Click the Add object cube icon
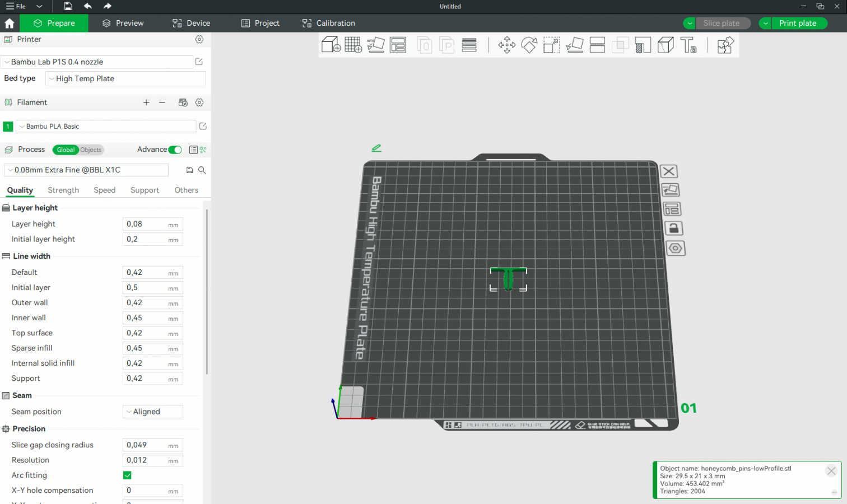 pos(331,45)
